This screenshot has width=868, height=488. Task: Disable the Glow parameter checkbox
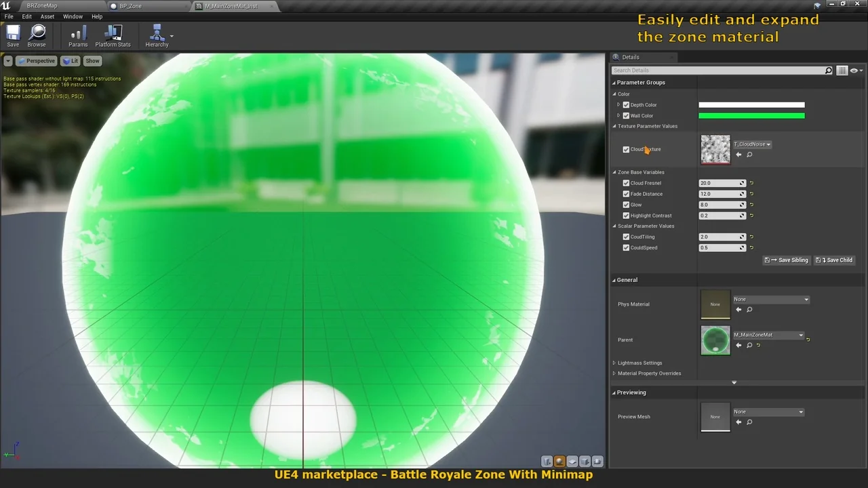(626, 205)
